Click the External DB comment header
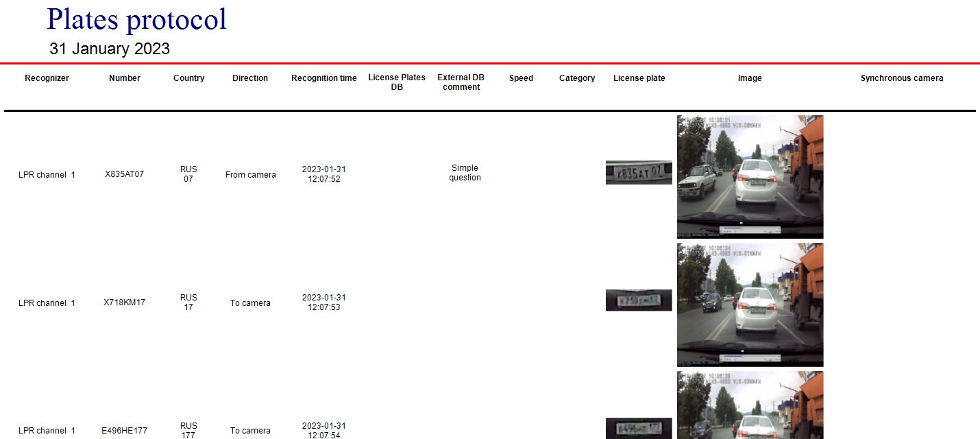Viewport: 980px width, 439px height. click(461, 82)
